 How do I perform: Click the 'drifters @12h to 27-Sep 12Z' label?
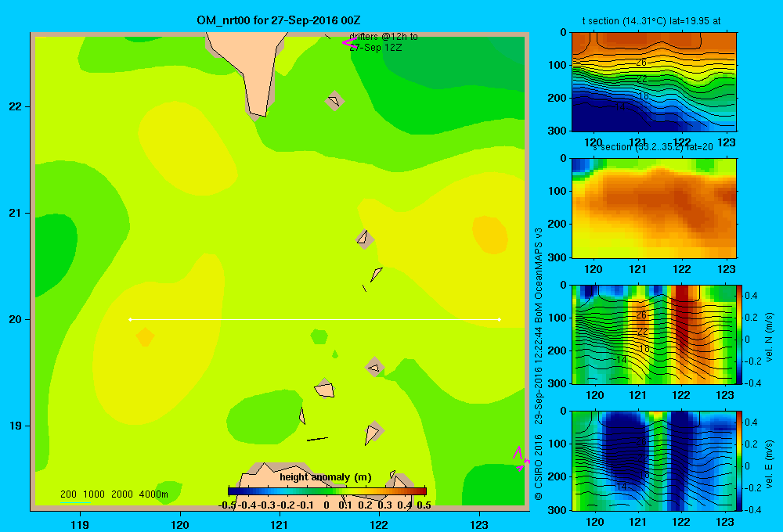pyautogui.click(x=384, y=42)
